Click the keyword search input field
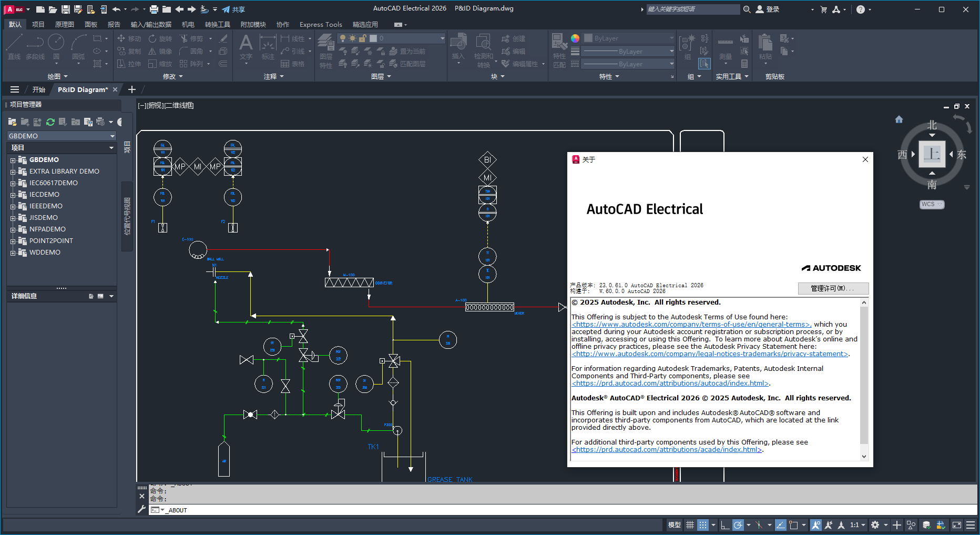This screenshot has width=980, height=535. pos(692,9)
